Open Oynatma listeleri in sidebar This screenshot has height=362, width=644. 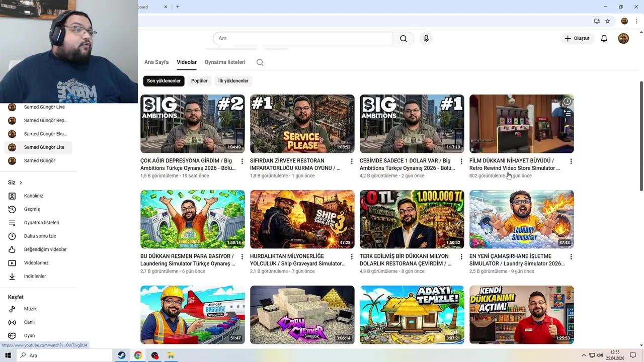(x=40, y=223)
